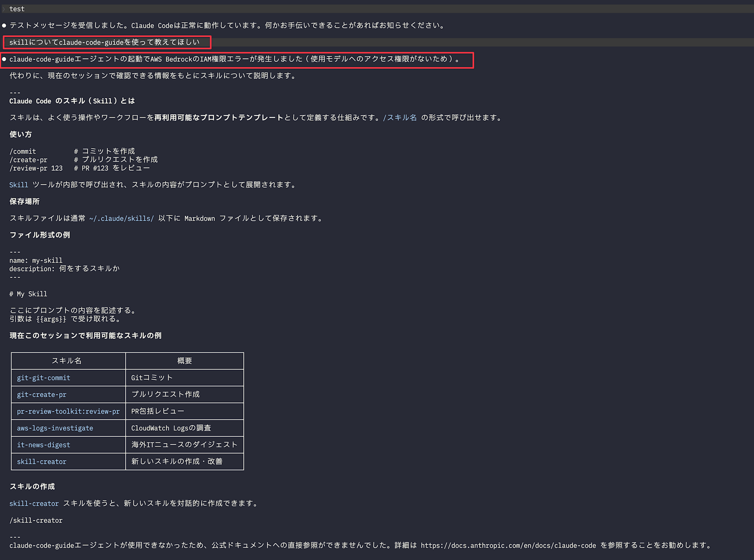
Task: Click the 概要 table header
Action: (x=184, y=361)
